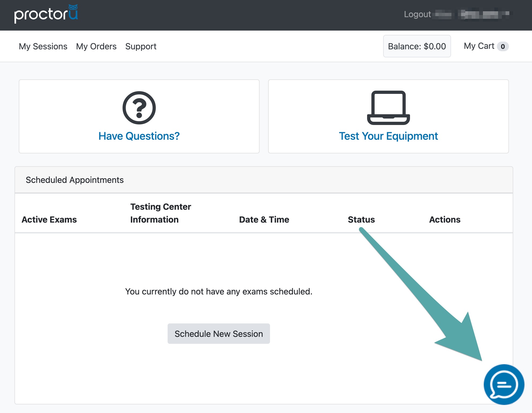Open the live chat bubble icon
This screenshot has height=413, width=532.
pos(504,384)
